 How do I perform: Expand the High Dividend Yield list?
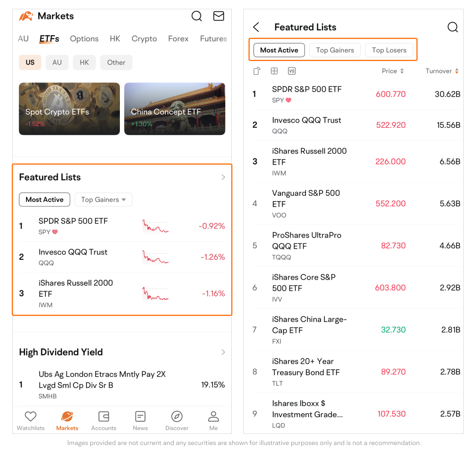click(x=223, y=352)
